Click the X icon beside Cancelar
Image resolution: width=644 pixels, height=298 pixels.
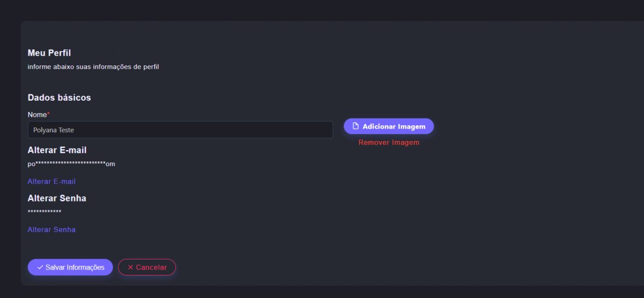tap(130, 267)
